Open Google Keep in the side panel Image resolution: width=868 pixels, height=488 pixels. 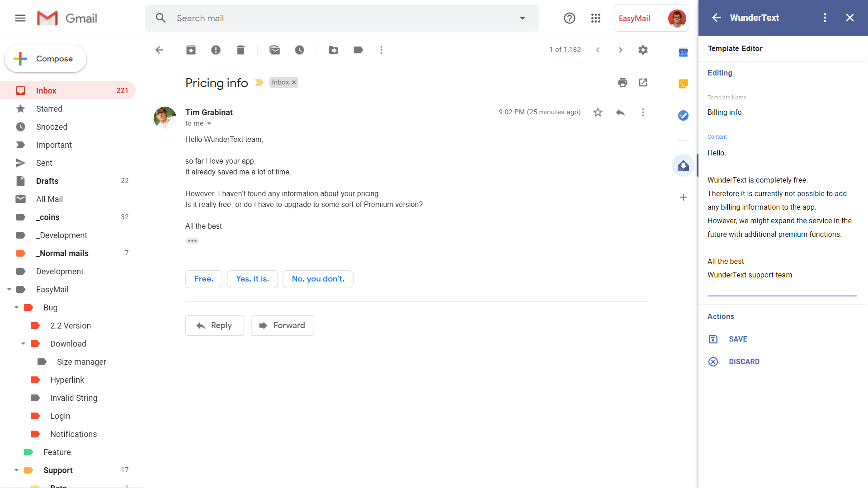point(683,84)
